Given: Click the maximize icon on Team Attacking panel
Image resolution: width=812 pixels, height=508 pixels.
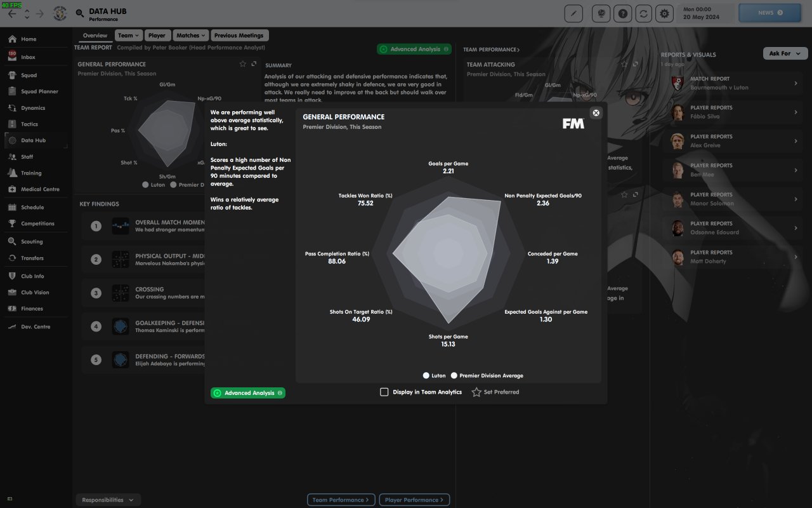Looking at the screenshot, I should [x=635, y=64].
